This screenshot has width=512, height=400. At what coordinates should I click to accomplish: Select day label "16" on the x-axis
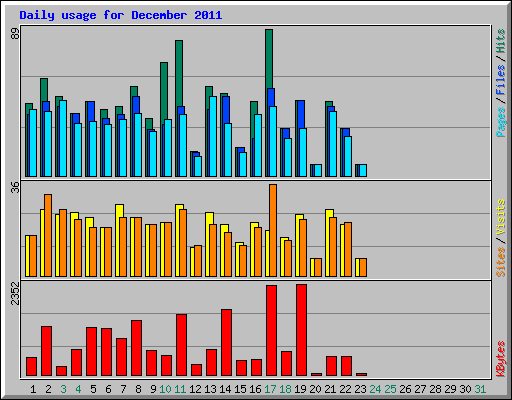(x=255, y=389)
